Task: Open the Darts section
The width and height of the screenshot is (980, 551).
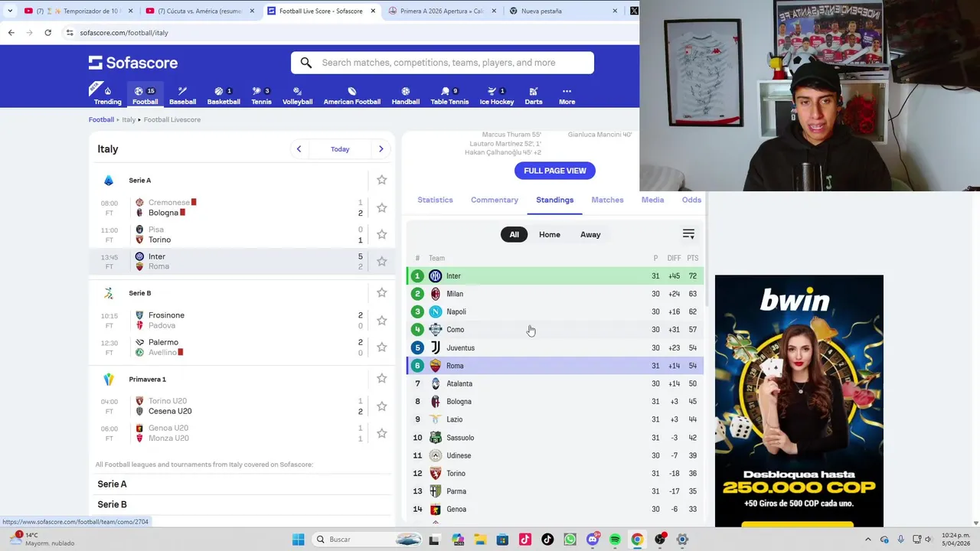Action: point(534,95)
